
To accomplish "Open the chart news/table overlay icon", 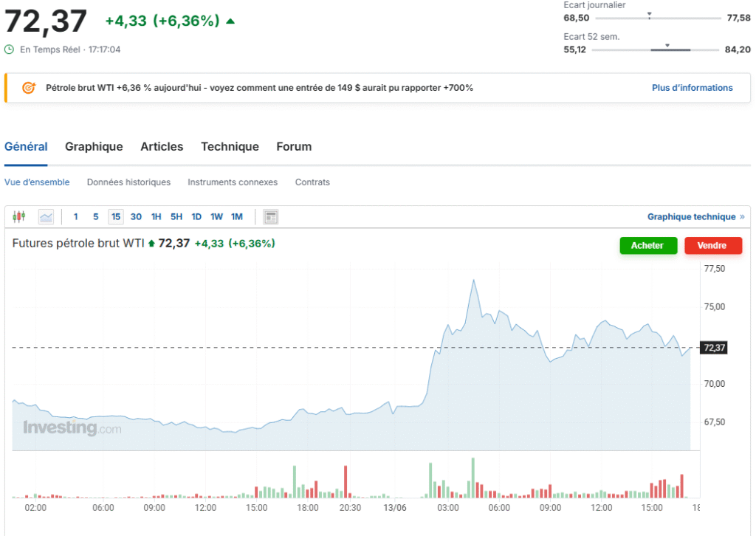I will click(271, 217).
